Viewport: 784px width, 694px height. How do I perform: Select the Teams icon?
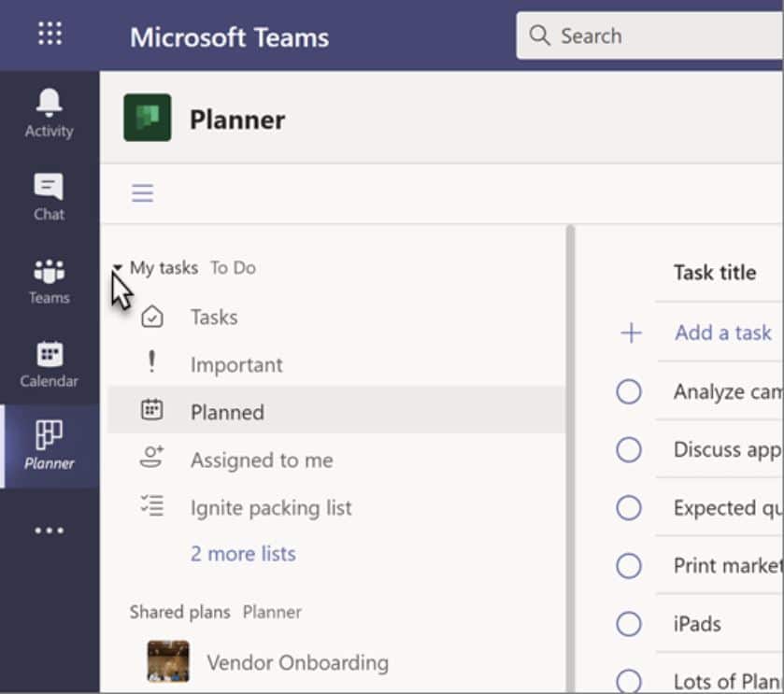click(x=49, y=276)
